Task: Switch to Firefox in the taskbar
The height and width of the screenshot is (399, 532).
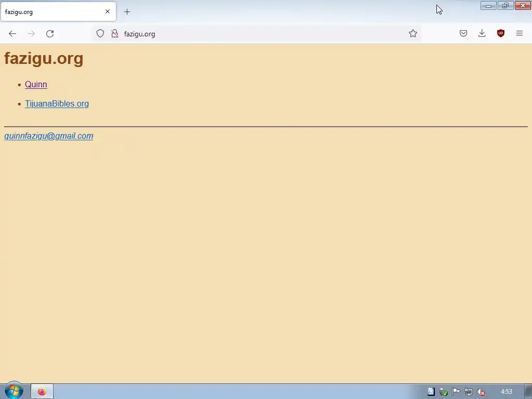Action: coord(42,392)
